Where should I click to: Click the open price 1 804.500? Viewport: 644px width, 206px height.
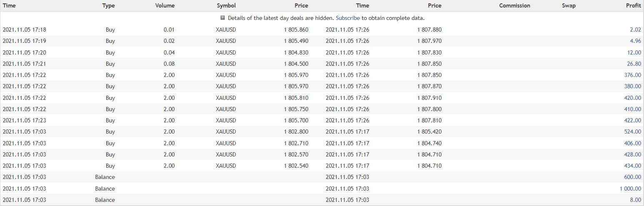(x=296, y=64)
